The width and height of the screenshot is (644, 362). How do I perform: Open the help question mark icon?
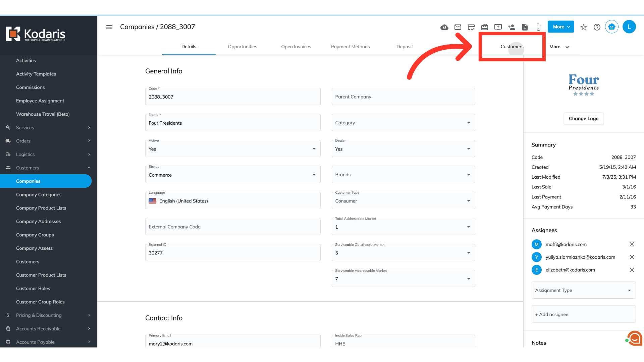tap(597, 27)
